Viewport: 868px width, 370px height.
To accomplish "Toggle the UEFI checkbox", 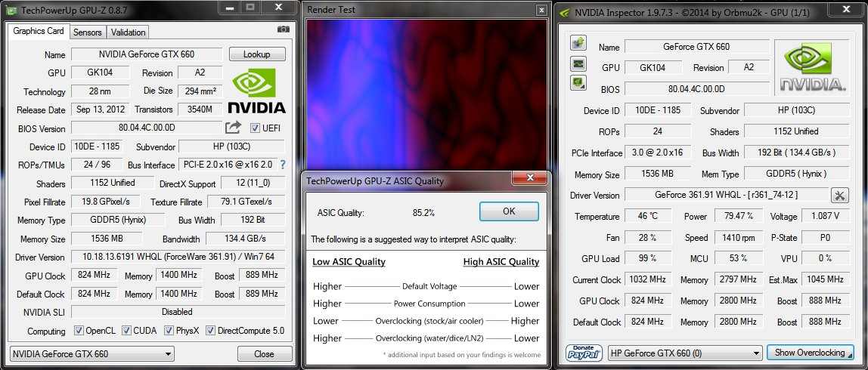I will pos(255,128).
